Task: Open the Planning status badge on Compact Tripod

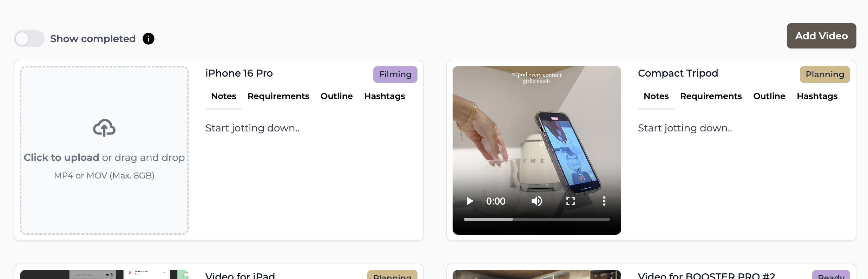Action: click(x=825, y=74)
